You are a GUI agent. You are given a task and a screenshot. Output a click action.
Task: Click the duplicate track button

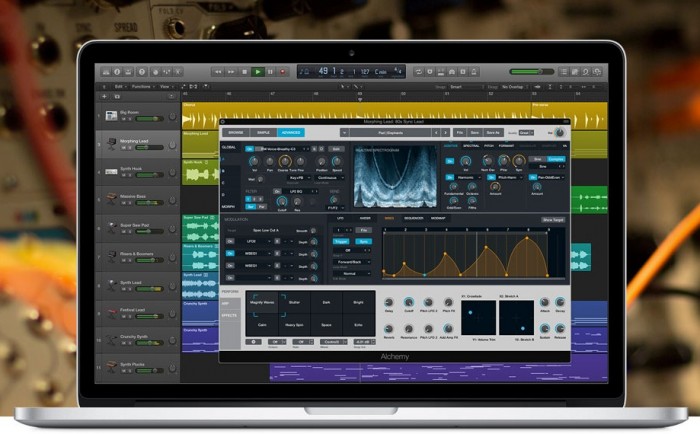point(117,96)
